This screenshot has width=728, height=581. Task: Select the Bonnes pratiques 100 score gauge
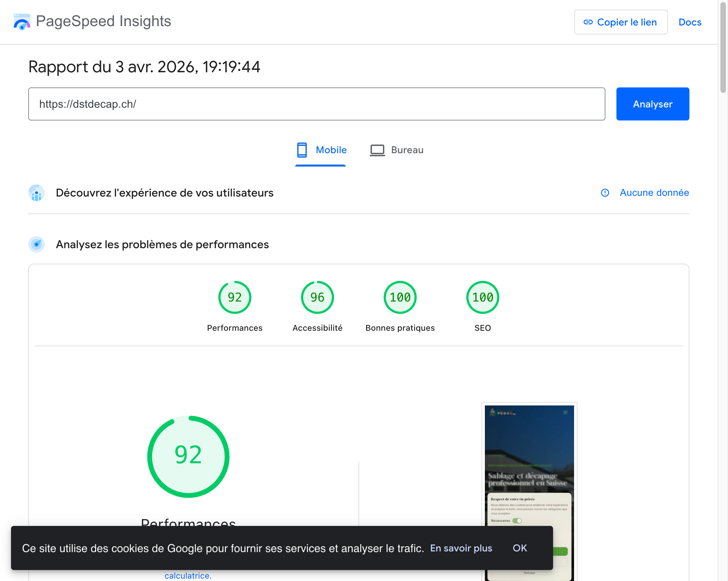point(400,297)
